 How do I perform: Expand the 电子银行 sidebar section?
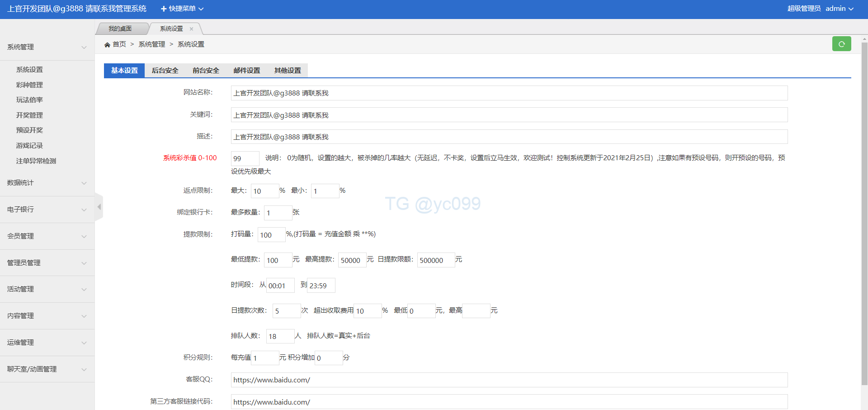point(47,210)
